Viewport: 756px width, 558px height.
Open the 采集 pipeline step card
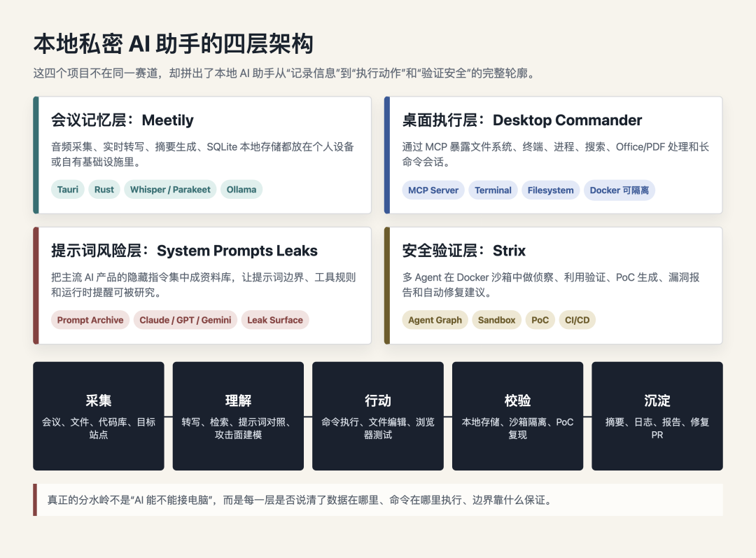pos(99,416)
